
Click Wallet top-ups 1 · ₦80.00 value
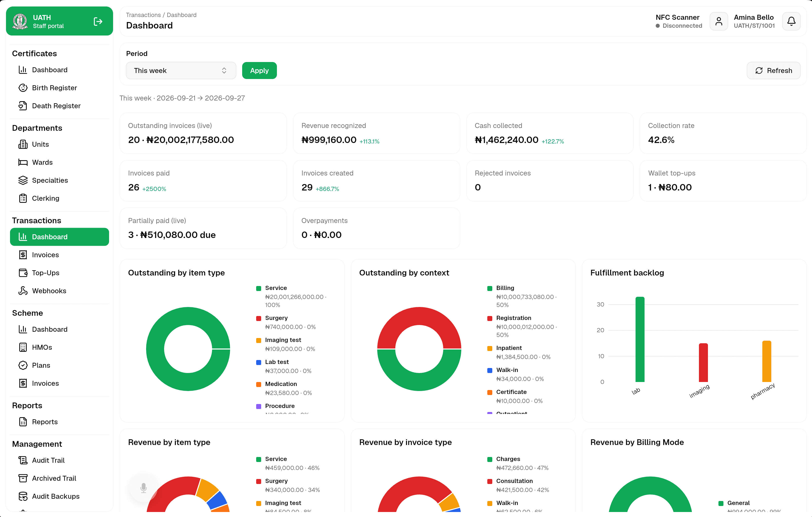[x=670, y=187]
